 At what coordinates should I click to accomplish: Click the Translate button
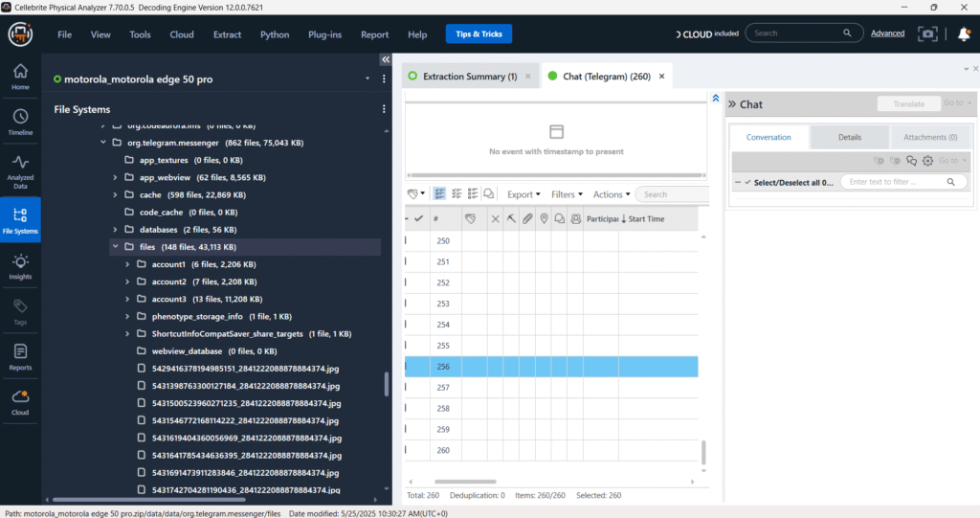click(x=909, y=103)
